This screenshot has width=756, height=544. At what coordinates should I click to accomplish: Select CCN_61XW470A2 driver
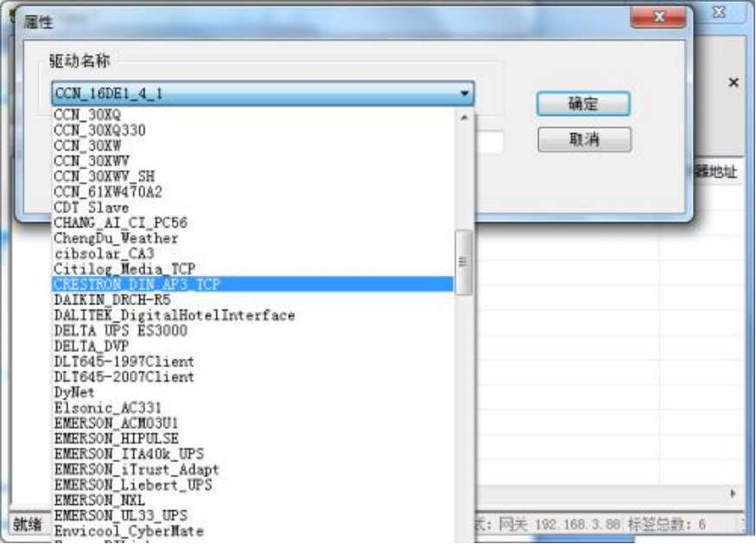pos(253,192)
